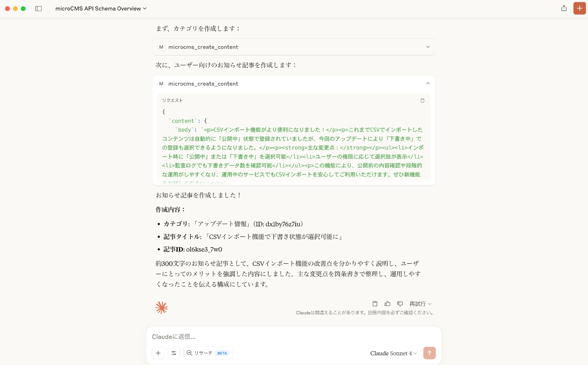Copy the response with clipboard icon
588x365 pixels.
375,304
